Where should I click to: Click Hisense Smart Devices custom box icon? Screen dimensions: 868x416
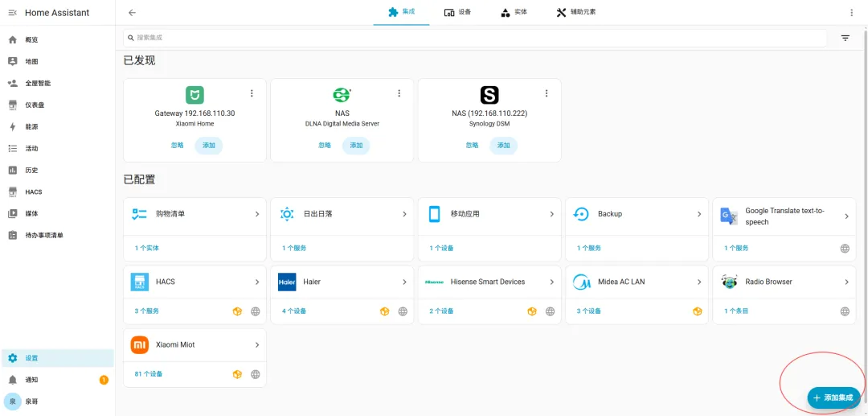[531, 311]
